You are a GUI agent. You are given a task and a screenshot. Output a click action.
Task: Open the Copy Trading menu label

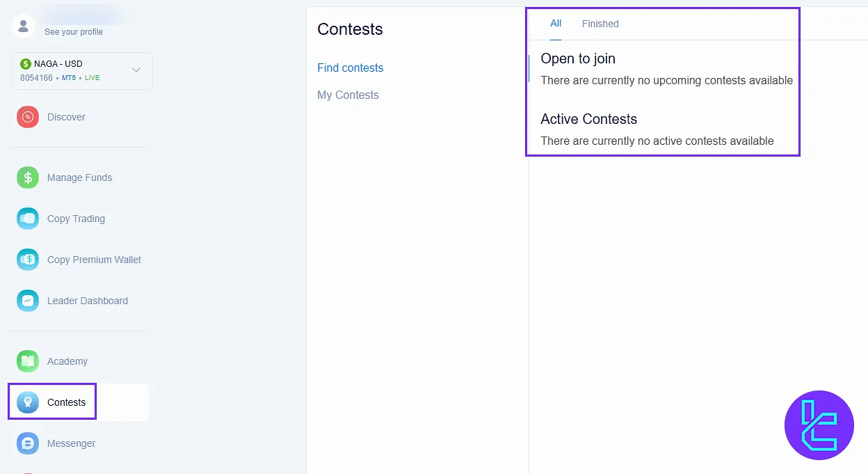[76, 219]
